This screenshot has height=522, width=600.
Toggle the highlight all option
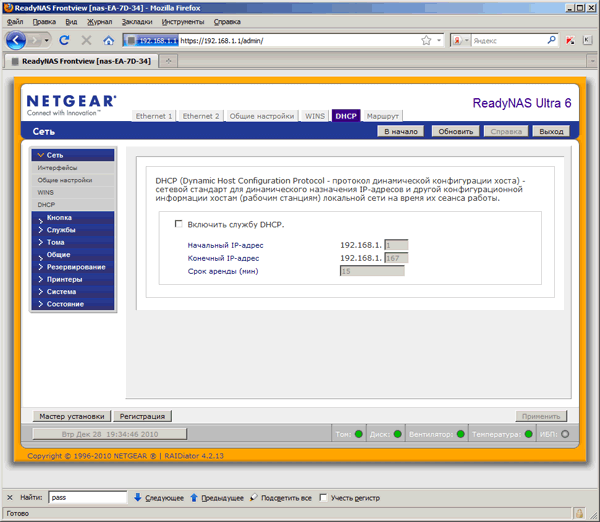pos(281,498)
